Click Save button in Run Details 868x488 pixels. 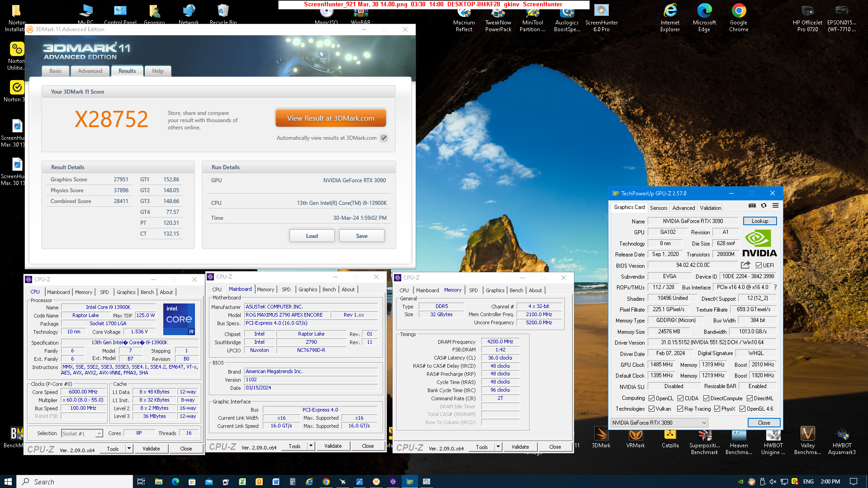[x=361, y=236]
